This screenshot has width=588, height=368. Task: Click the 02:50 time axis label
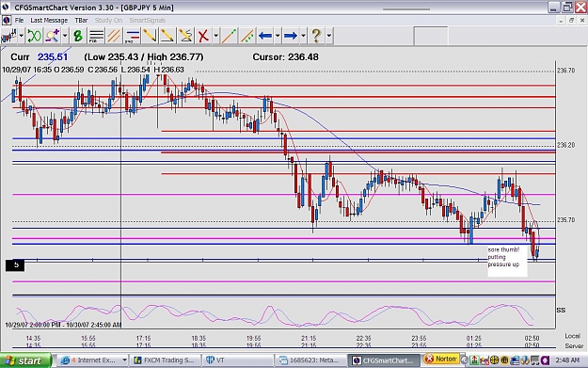[532, 339]
